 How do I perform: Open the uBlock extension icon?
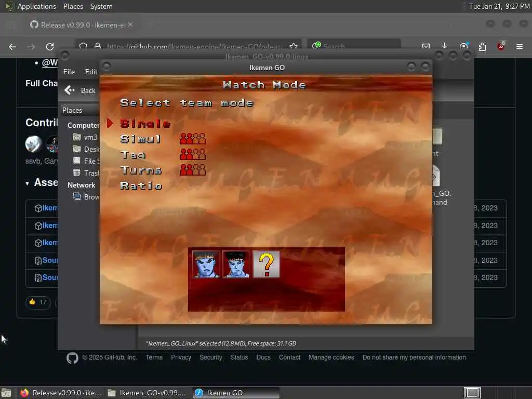tap(501, 46)
